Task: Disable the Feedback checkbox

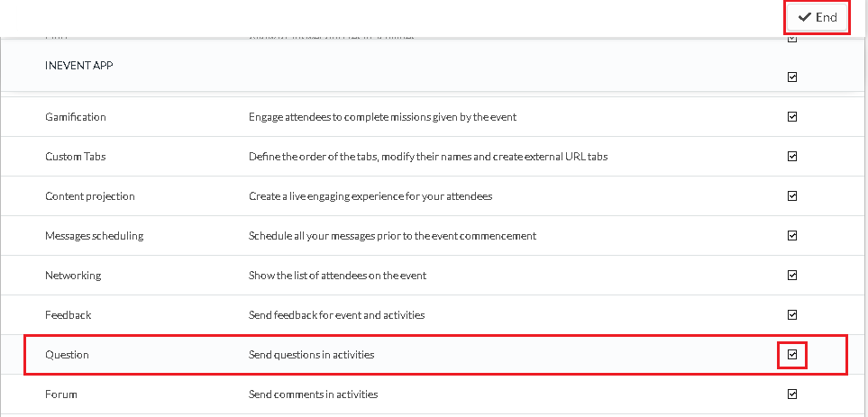Action: 792,314
